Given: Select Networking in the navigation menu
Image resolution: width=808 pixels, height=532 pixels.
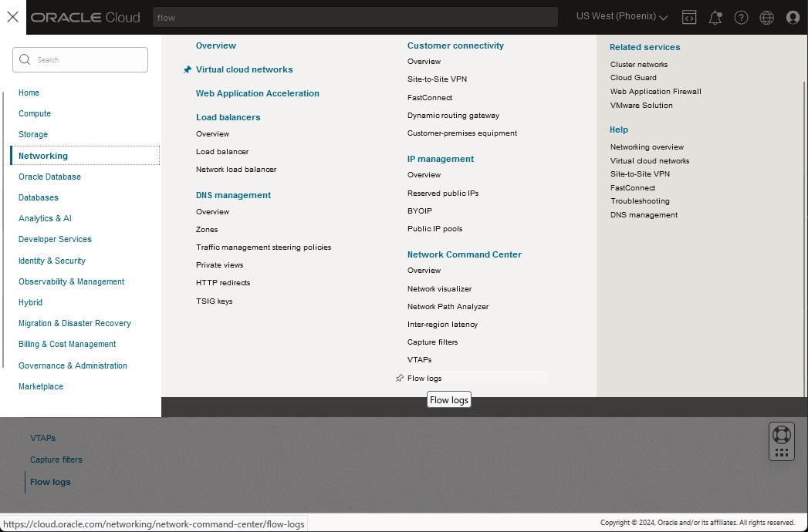Looking at the screenshot, I should 85,156.
